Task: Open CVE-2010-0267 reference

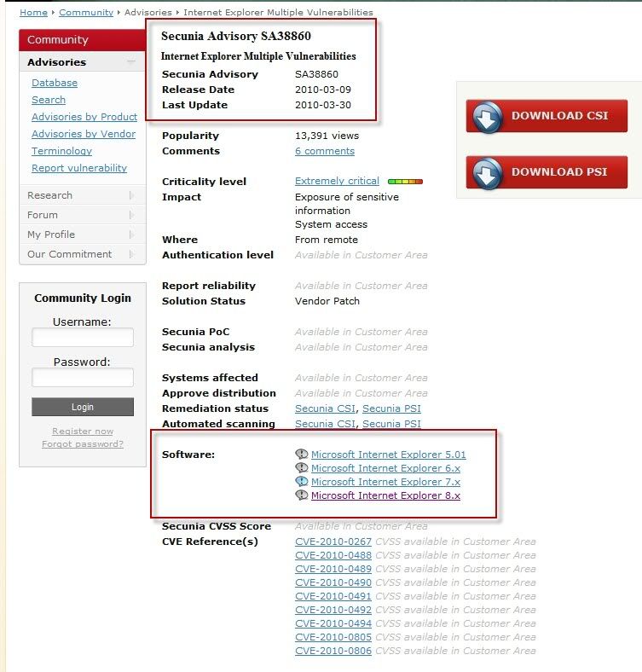Action: (x=333, y=542)
